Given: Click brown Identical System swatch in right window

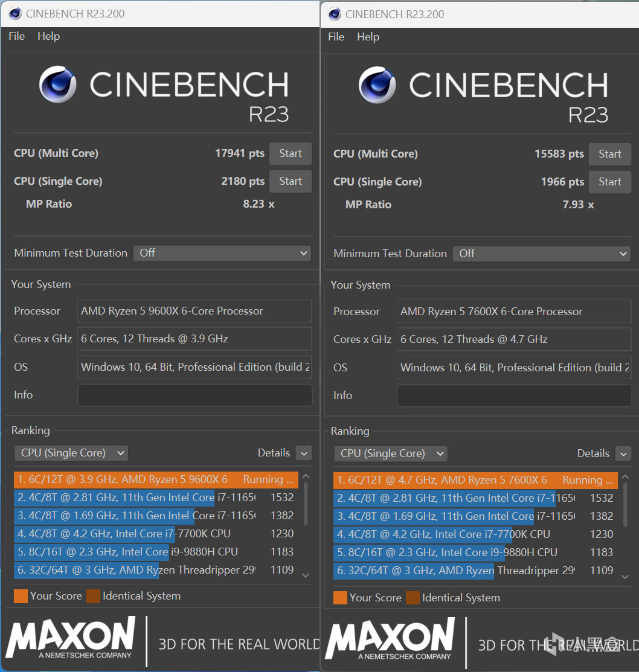Looking at the screenshot, I should (x=413, y=597).
